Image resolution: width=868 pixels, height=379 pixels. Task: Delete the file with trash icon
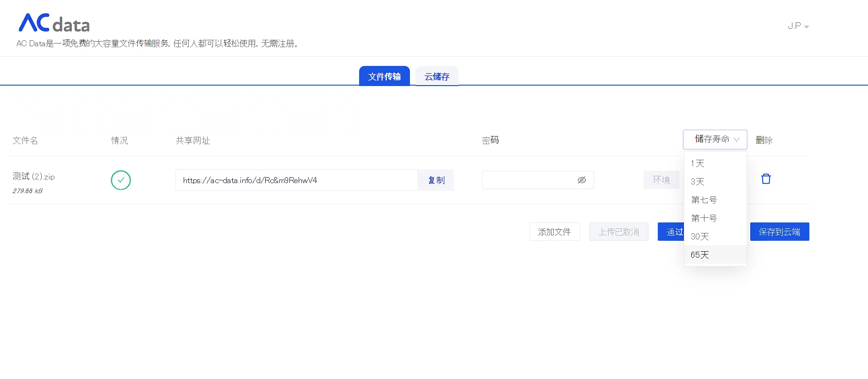point(766,179)
